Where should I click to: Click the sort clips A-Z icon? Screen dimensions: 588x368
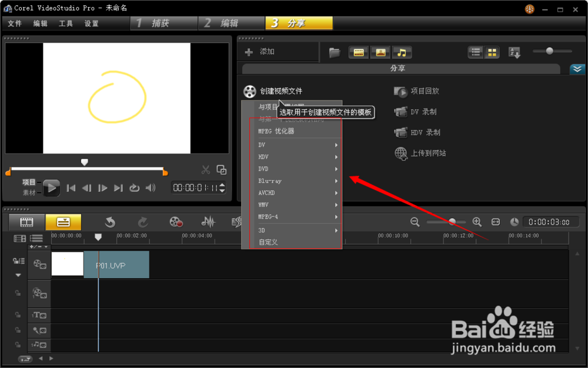(x=514, y=53)
